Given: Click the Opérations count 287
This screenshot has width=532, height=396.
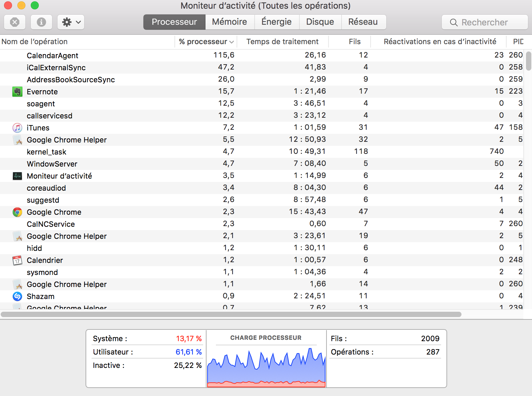Looking at the screenshot, I should (x=433, y=352).
